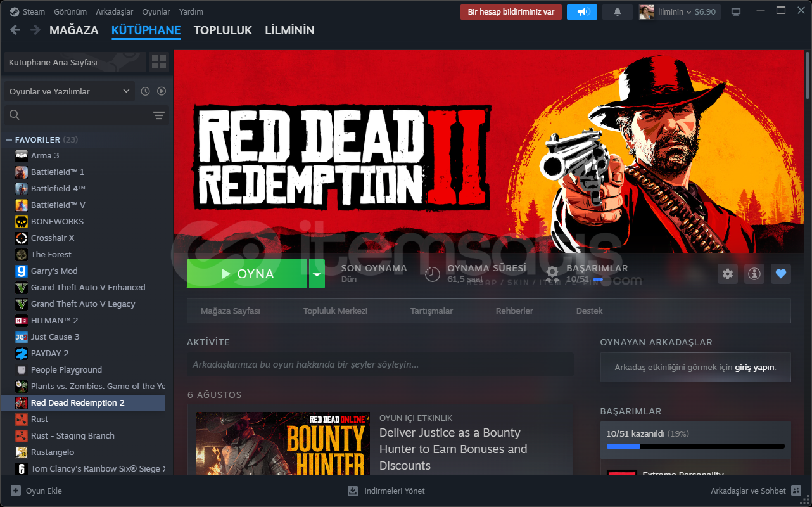Screen dimensions: 812x507
Task: Open the LİLMİNİN profile tab
Action: tap(289, 30)
